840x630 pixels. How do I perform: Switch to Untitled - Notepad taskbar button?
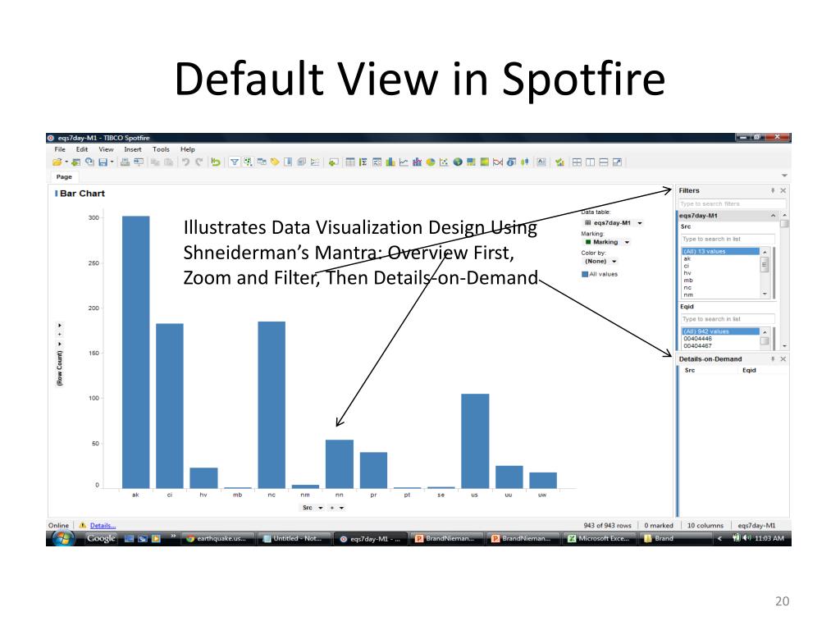[x=293, y=538]
